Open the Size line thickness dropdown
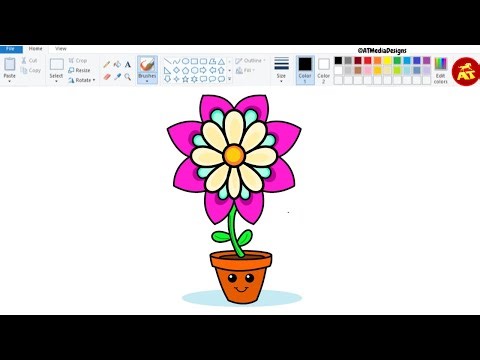 tap(281, 69)
